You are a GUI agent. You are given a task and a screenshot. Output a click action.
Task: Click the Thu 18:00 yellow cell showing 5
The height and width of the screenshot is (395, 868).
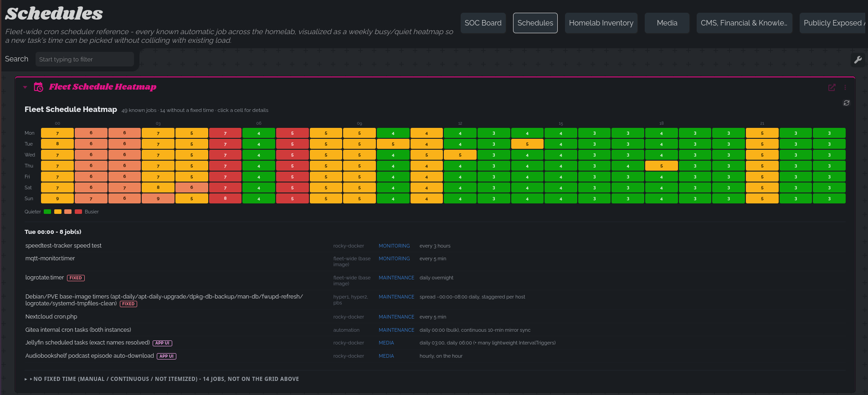[662, 166]
